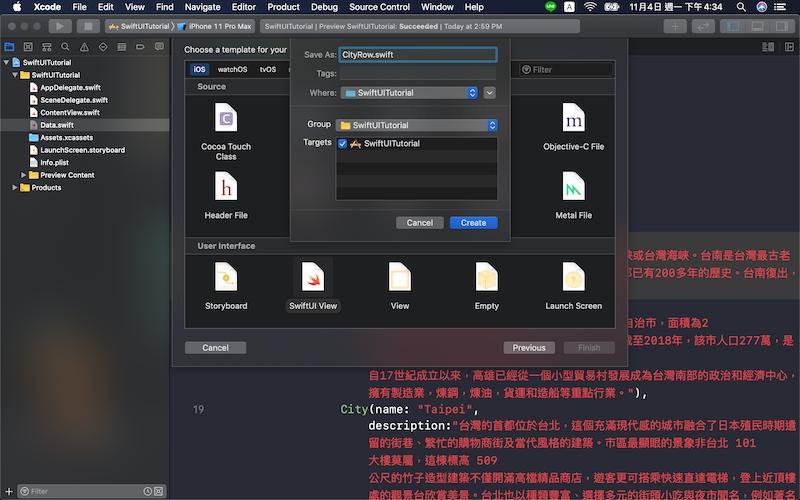Toggle the navigator panel button
Screen dimensions: 800x500
[x=733, y=26]
